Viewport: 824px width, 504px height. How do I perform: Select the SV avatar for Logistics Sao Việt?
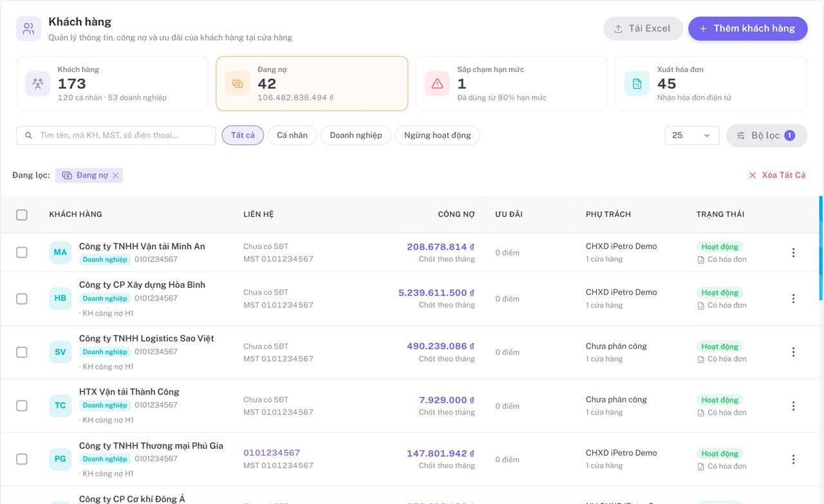click(60, 352)
